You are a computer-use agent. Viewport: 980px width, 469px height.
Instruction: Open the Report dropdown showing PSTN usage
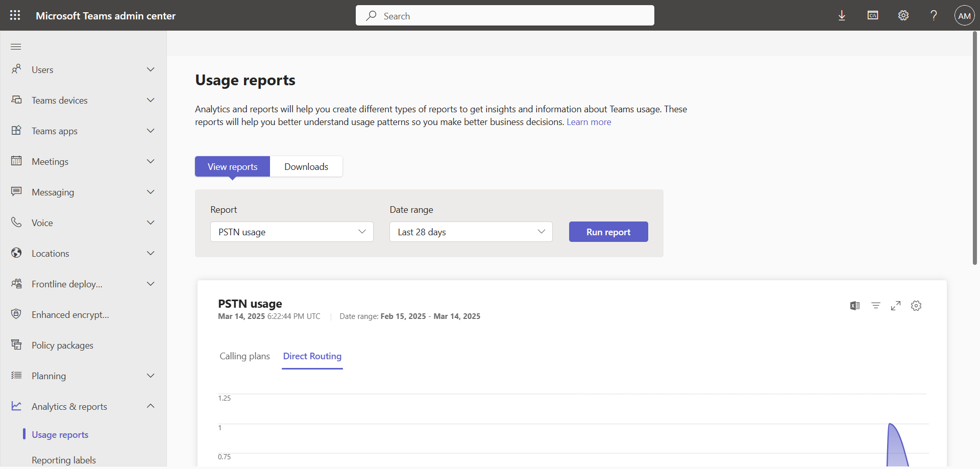pyautogui.click(x=291, y=232)
